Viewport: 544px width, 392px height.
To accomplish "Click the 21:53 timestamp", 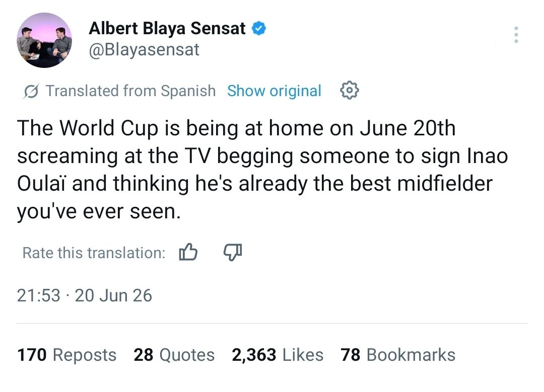I will tap(38, 295).
